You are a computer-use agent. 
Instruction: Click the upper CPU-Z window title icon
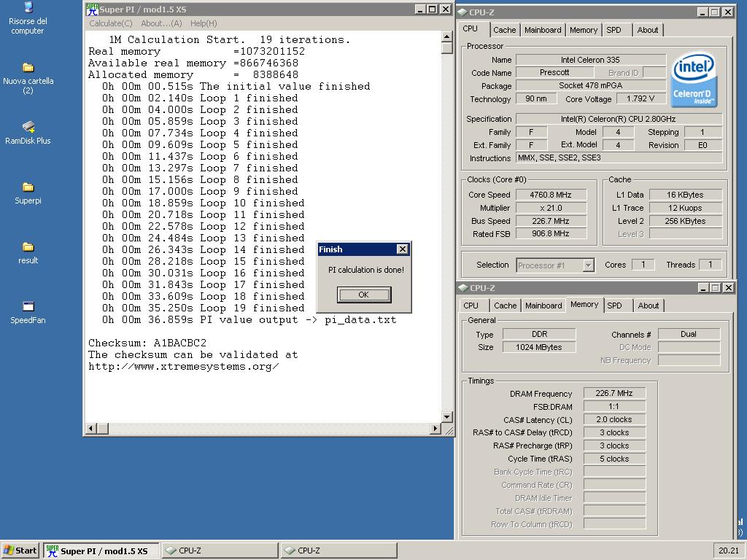point(462,12)
